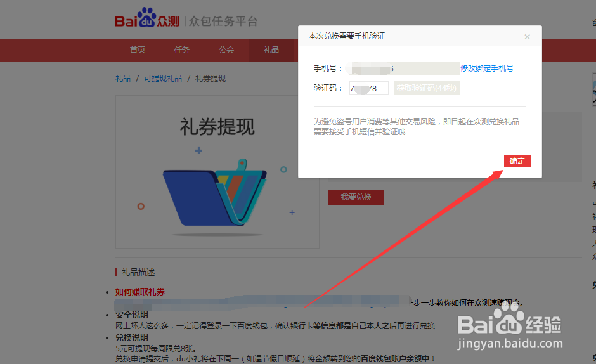Click the 获取验证码 countdown button
The image size is (596, 364).
coord(427,88)
